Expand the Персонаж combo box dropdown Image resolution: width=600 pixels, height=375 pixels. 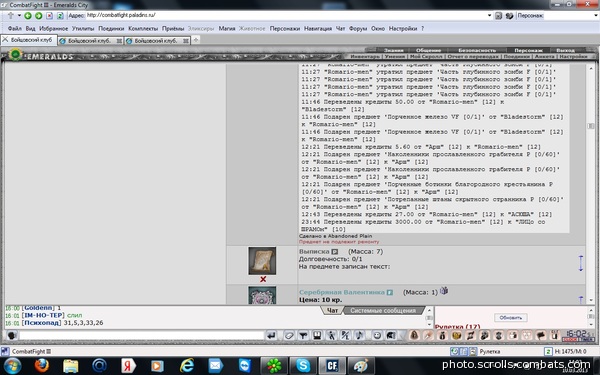coord(596,16)
